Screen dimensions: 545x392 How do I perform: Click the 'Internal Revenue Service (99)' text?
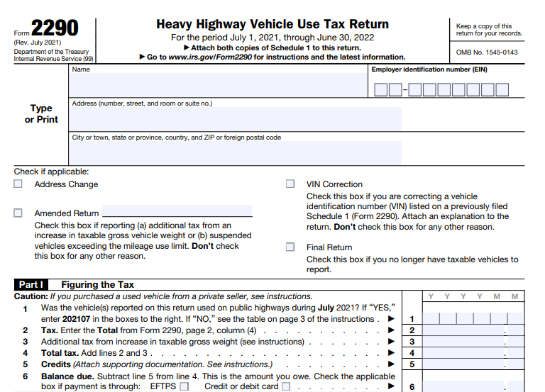click(53, 59)
